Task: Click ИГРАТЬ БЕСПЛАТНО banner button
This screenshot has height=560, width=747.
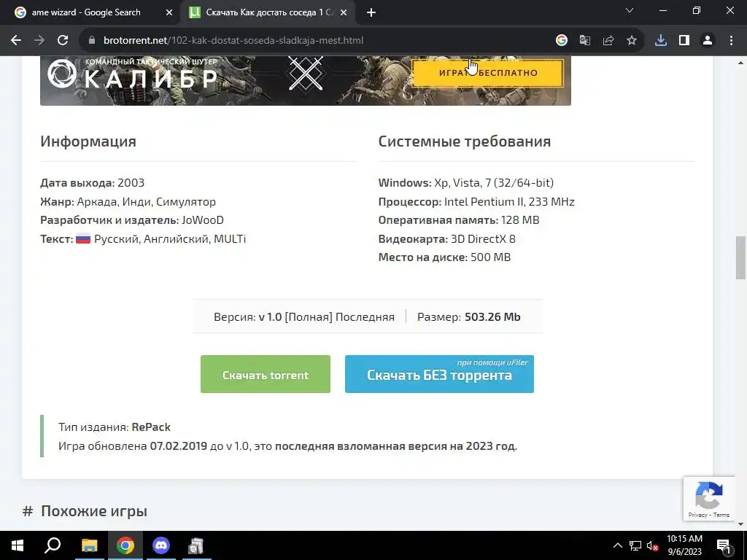Action: pos(488,73)
